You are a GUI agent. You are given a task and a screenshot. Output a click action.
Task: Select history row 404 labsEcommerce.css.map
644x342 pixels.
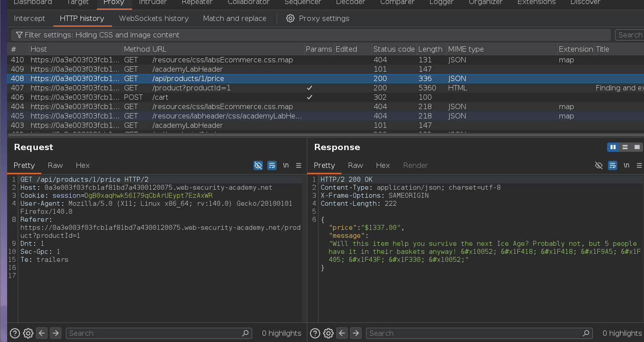tap(326, 106)
